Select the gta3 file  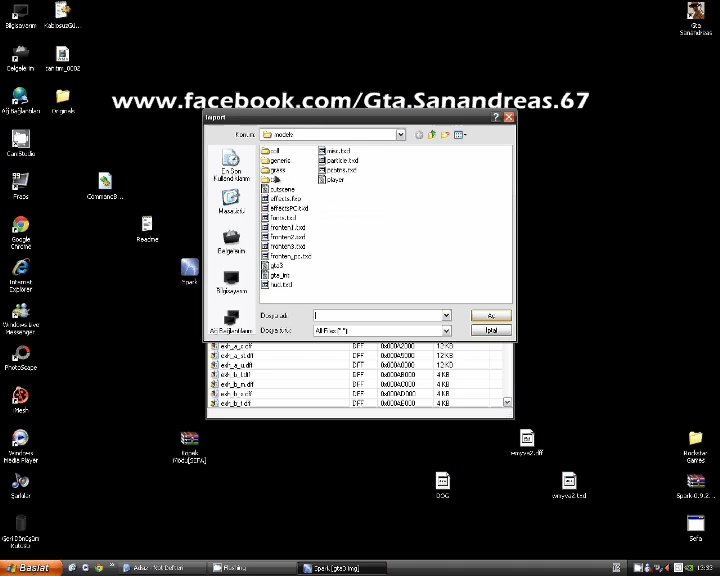272,265
